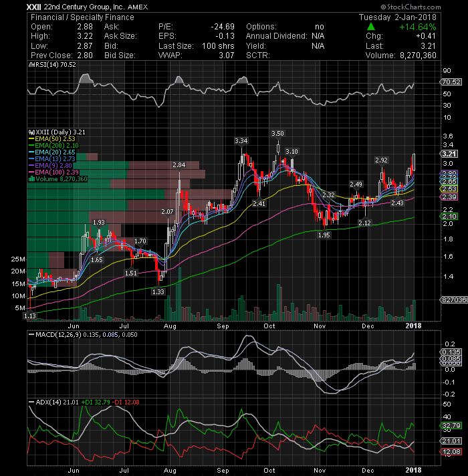Click the 3.10 price label
Screen dimensions: 468x476
click(x=291, y=152)
